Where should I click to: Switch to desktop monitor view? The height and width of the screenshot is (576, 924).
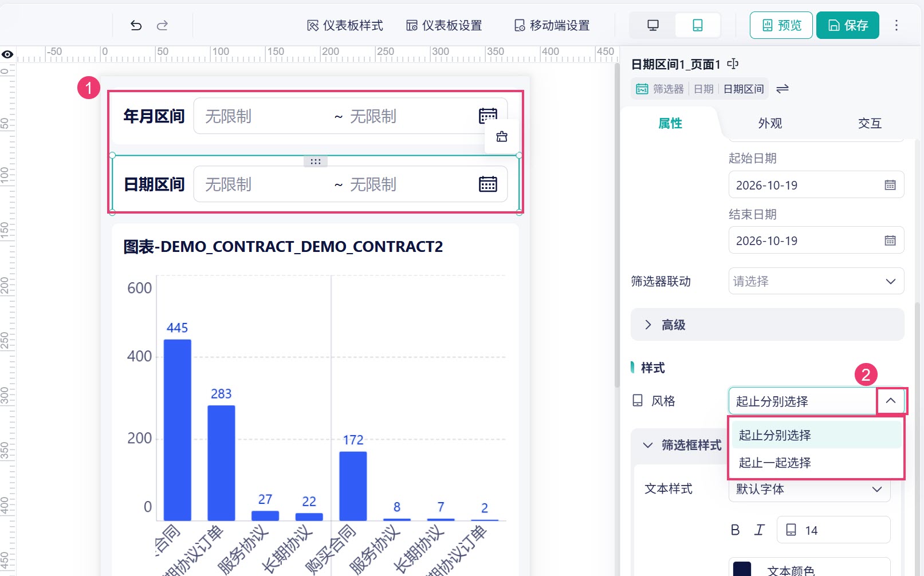tap(653, 25)
